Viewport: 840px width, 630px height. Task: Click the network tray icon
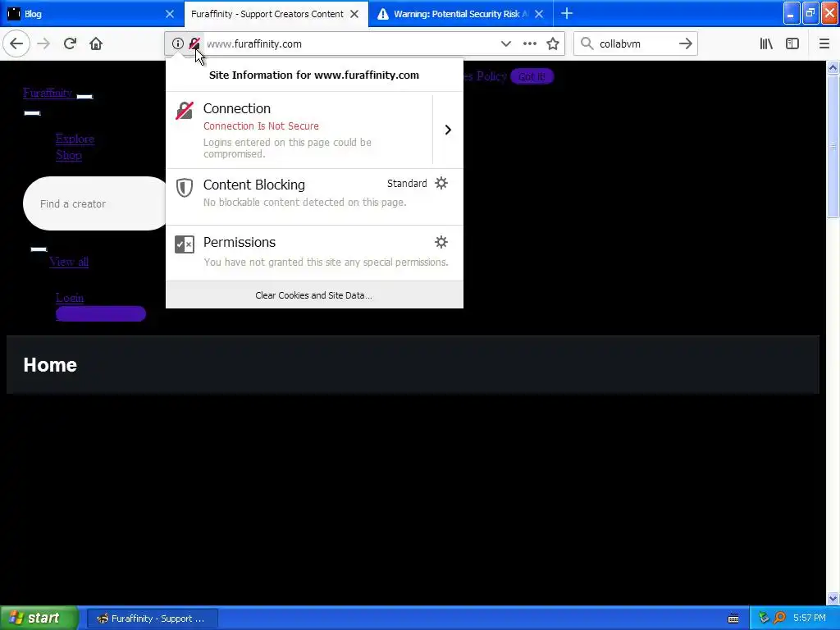coord(764,619)
